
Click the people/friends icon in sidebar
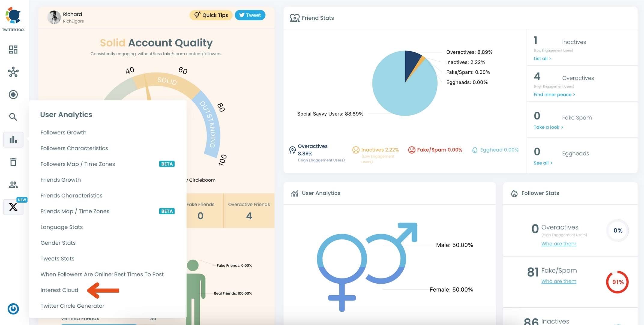point(13,184)
